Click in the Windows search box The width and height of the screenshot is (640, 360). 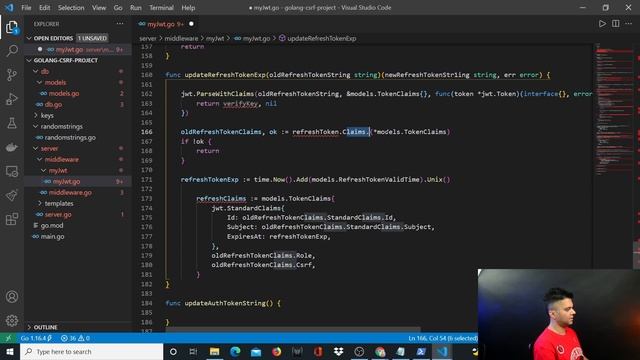[91, 351]
